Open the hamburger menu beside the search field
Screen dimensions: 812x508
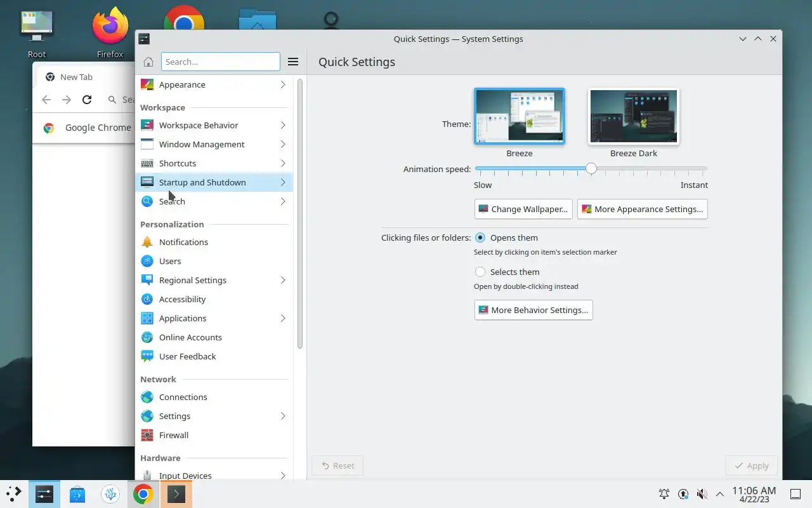293,62
